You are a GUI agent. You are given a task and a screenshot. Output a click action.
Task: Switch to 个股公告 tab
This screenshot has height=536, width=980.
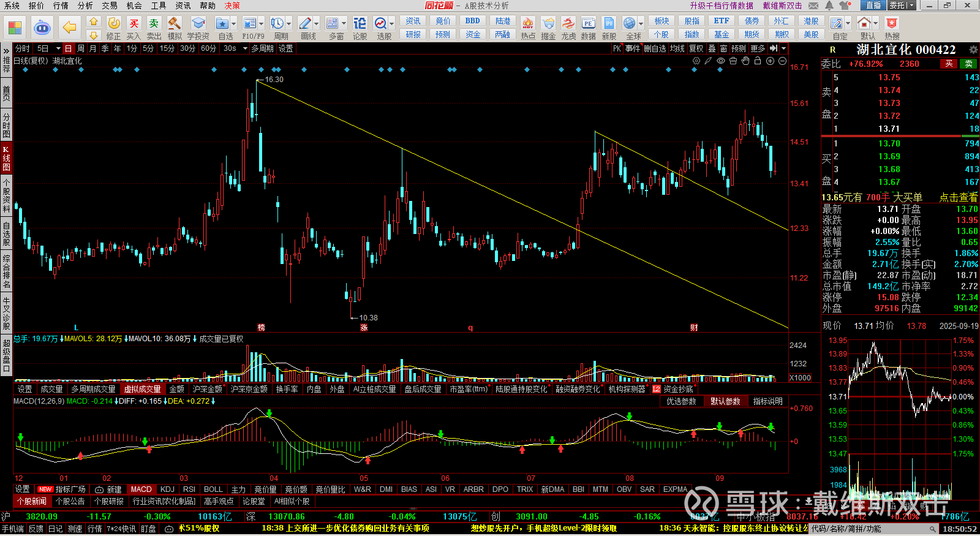(70, 502)
